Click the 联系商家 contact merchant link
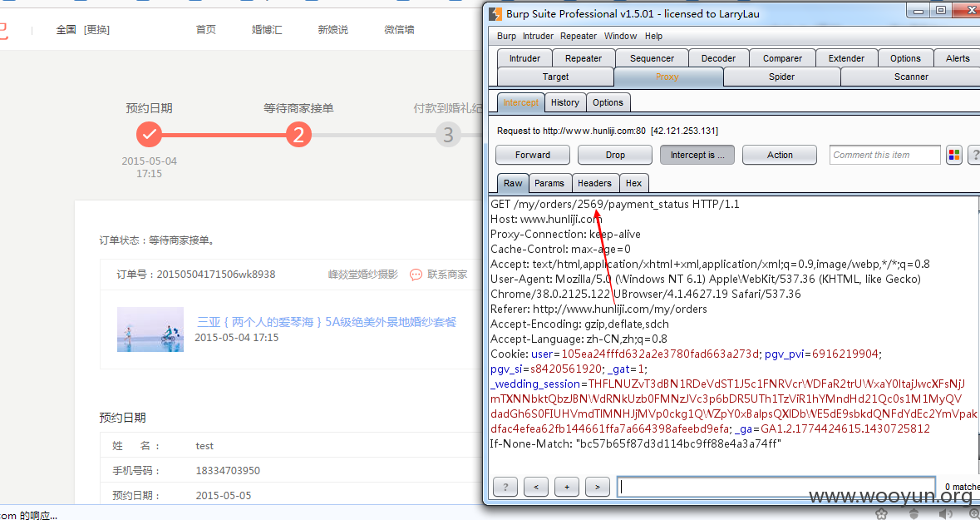The image size is (980, 520). pos(447,274)
